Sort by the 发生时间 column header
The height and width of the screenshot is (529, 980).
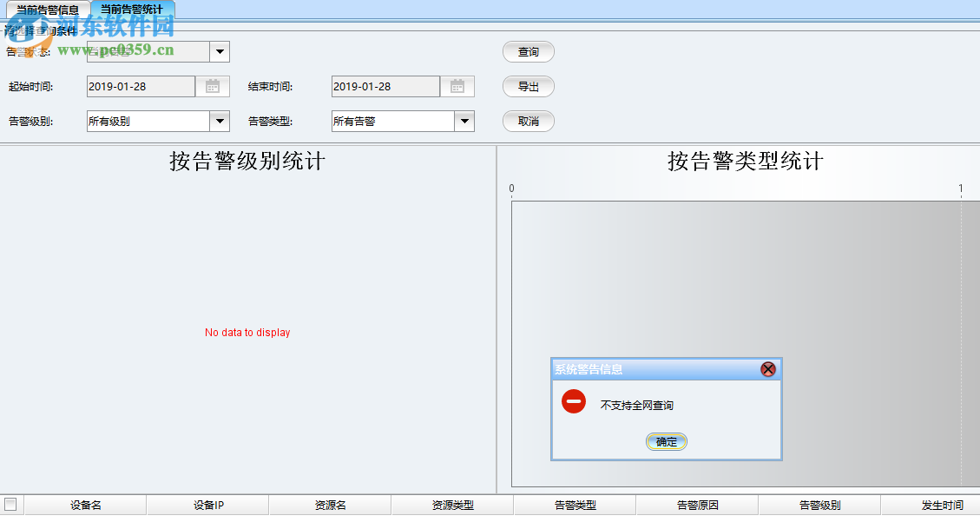tap(931, 506)
